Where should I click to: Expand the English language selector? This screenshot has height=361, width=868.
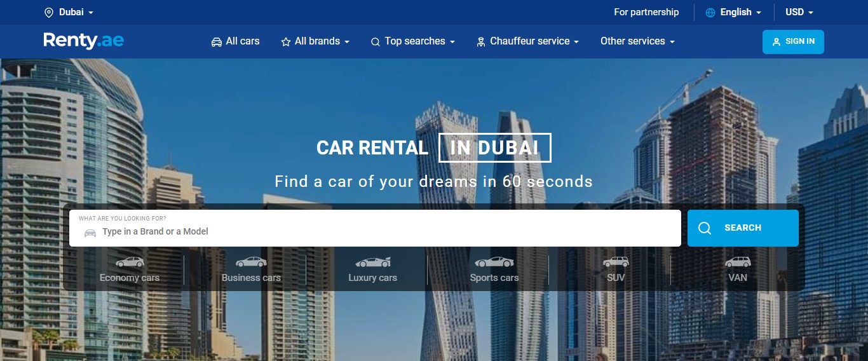coord(733,12)
